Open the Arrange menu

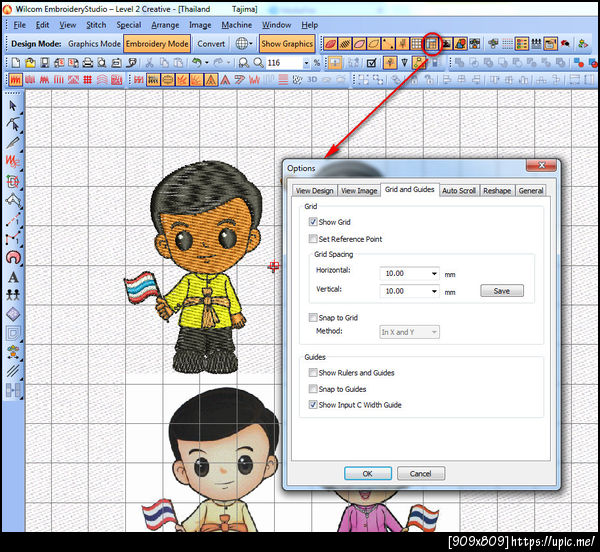165,25
